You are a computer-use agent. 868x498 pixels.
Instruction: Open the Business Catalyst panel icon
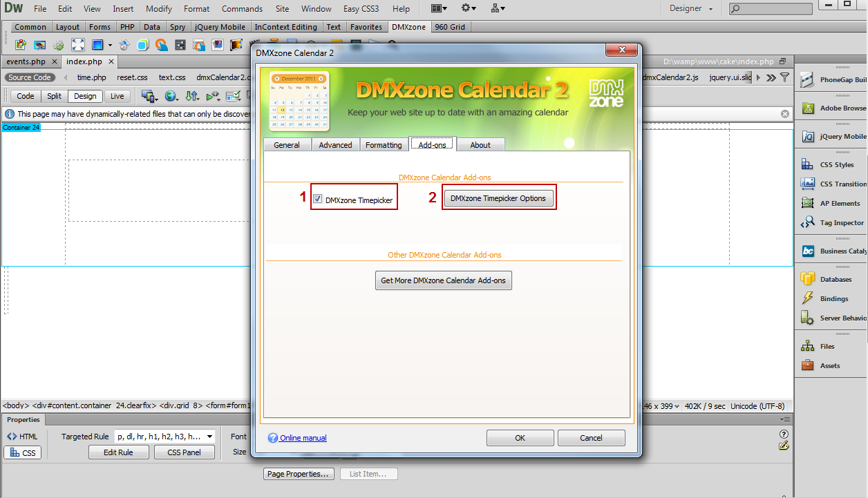tap(807, 251)
